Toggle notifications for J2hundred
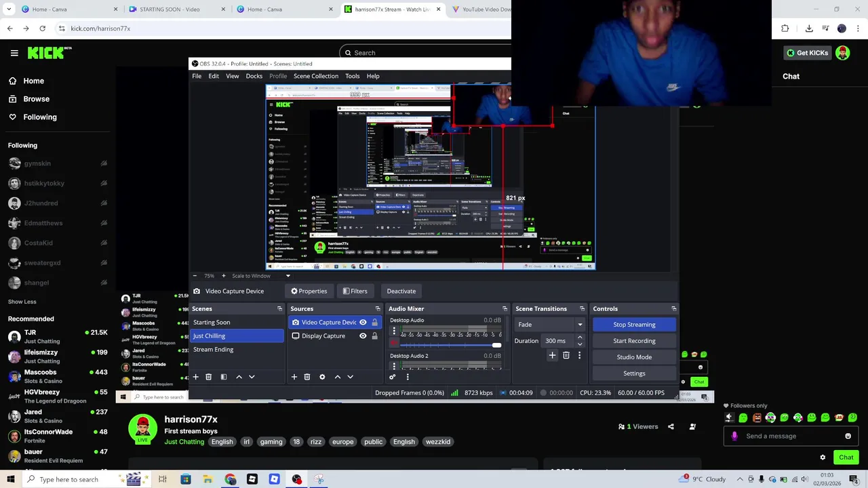This screenshot has width=868, height=488. coord(104,203)
